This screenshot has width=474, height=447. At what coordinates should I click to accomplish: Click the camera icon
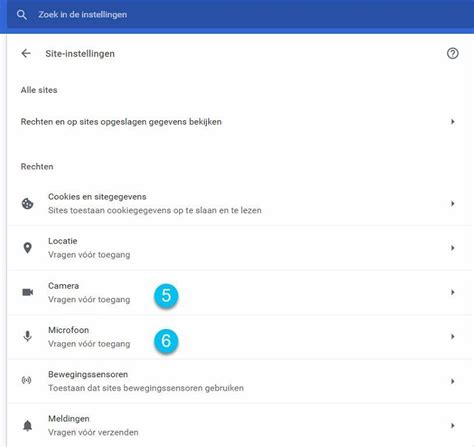point(27,292)
